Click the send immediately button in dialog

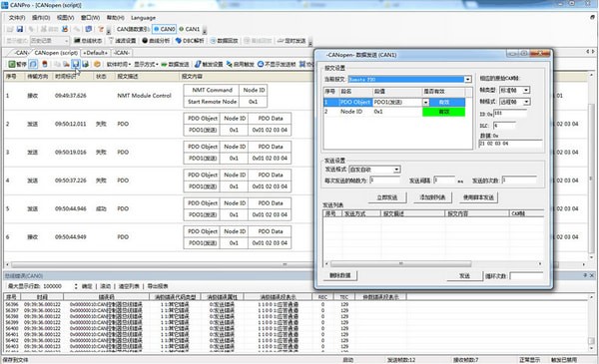[x=387, y=197]
